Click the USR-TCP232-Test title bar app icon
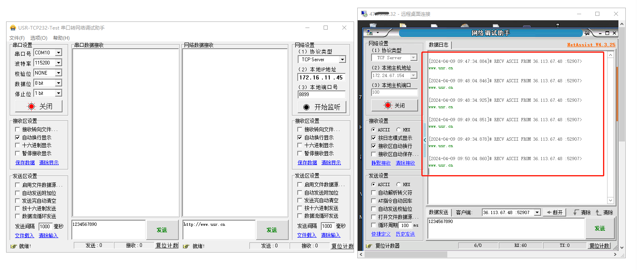644x270 pixels. [13, 28]
